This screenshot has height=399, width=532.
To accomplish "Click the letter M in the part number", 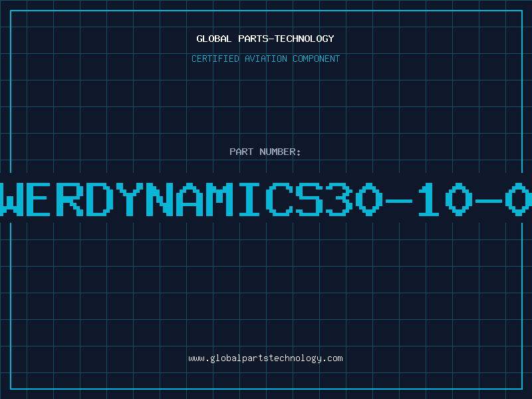I will [219, 198].
